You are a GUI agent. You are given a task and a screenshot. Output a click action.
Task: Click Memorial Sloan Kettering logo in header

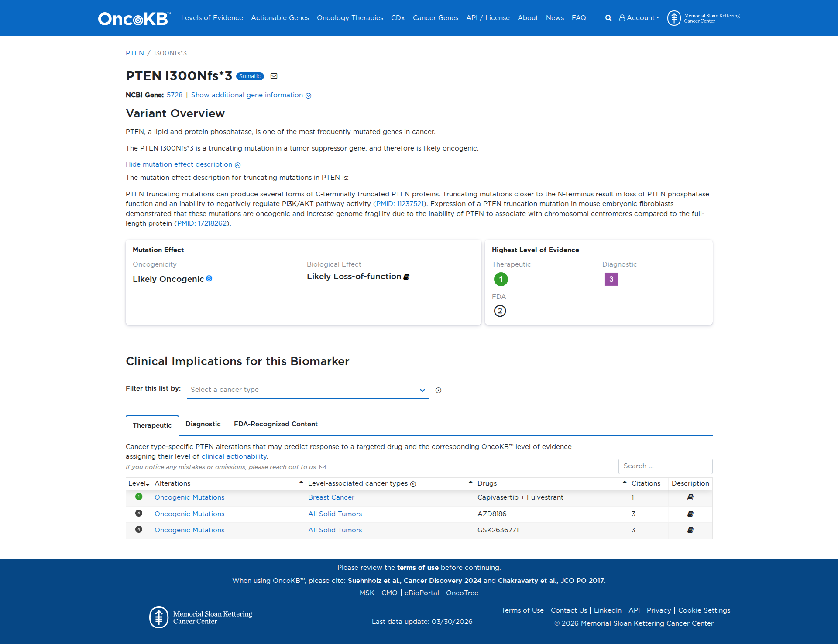(x=704, y=18)
